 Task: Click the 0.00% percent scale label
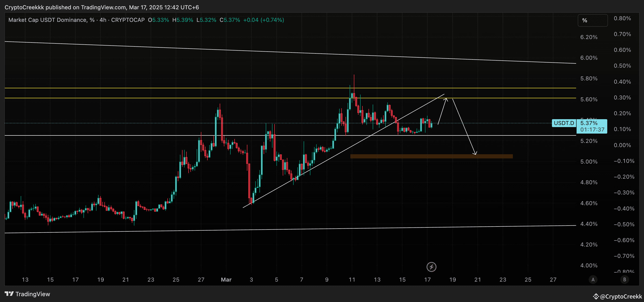click(622, 145)
